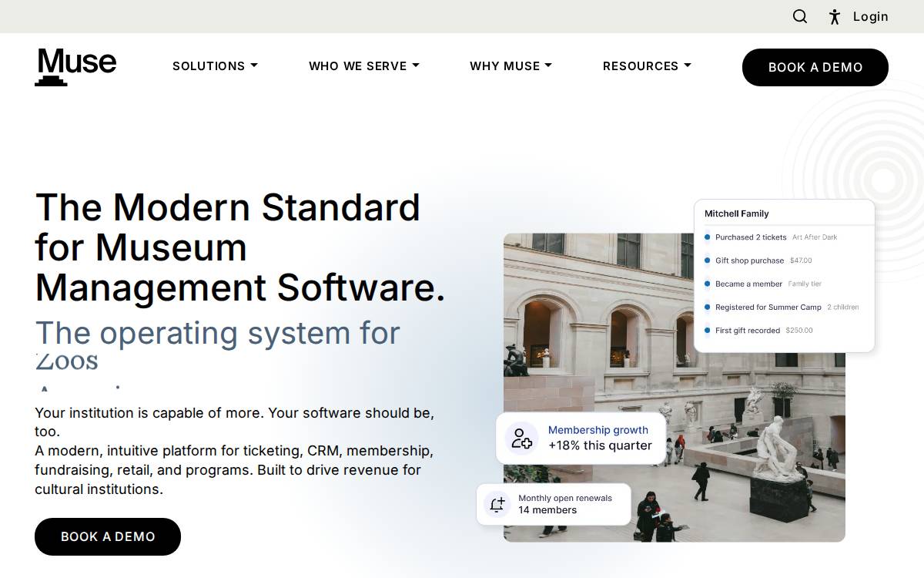Click 'Monthly open renewals' card label
Viewport: 924px width, 578px height.
coord(565,498)
